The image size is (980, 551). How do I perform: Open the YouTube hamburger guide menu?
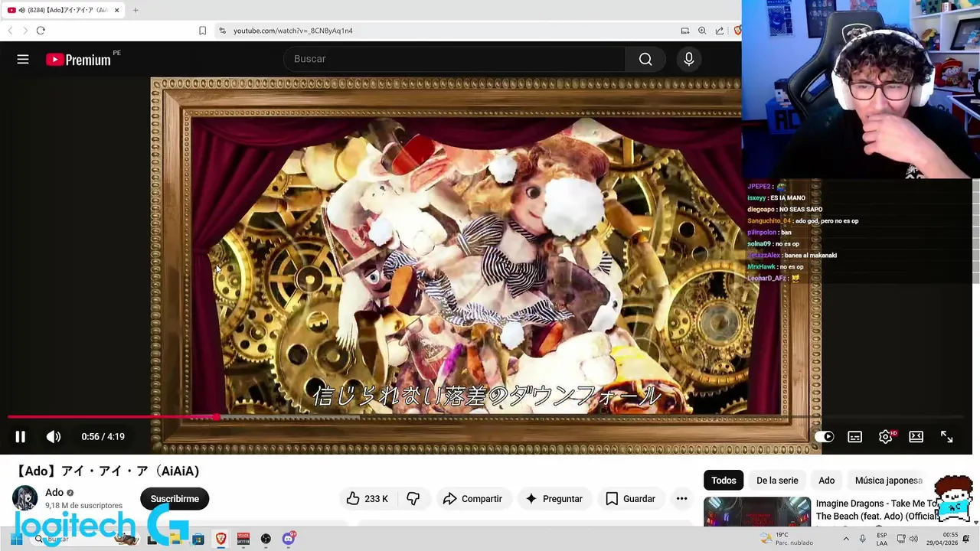23,59
